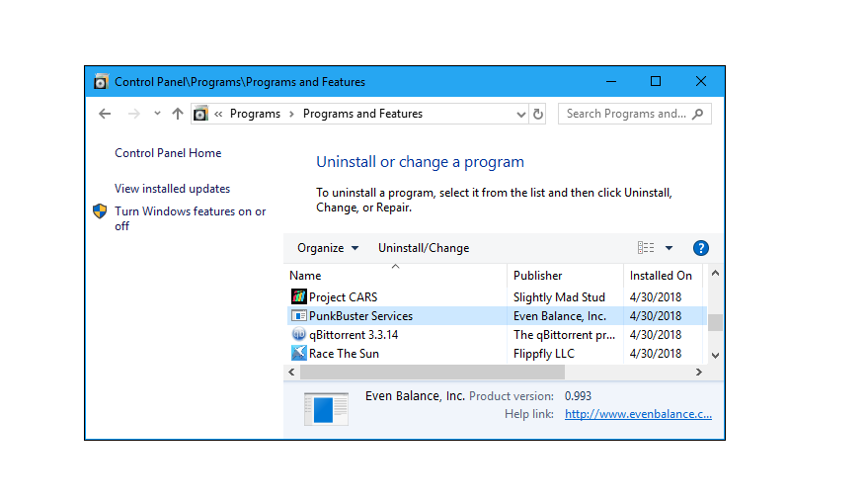Go up one level with Up arrow
Image resolution: width=868 pixels, height=500 pixels.
pos(177,114)
